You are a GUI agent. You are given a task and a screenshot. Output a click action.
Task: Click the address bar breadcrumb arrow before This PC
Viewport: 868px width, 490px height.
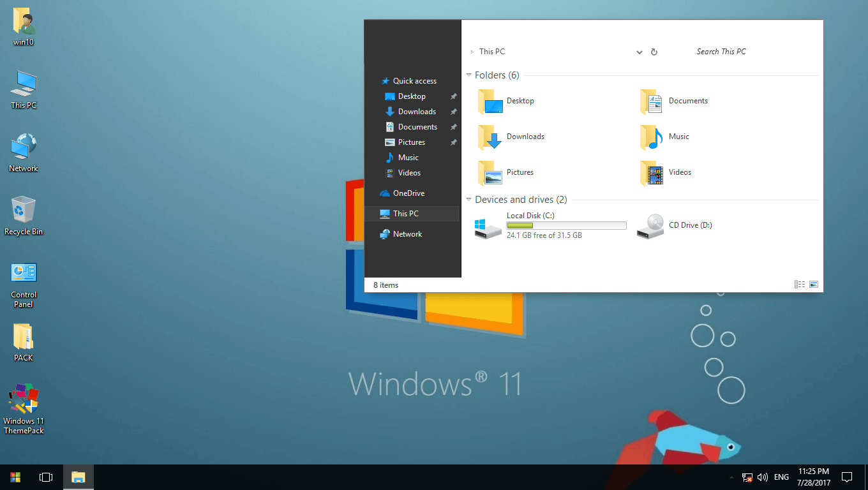point(472,52)
